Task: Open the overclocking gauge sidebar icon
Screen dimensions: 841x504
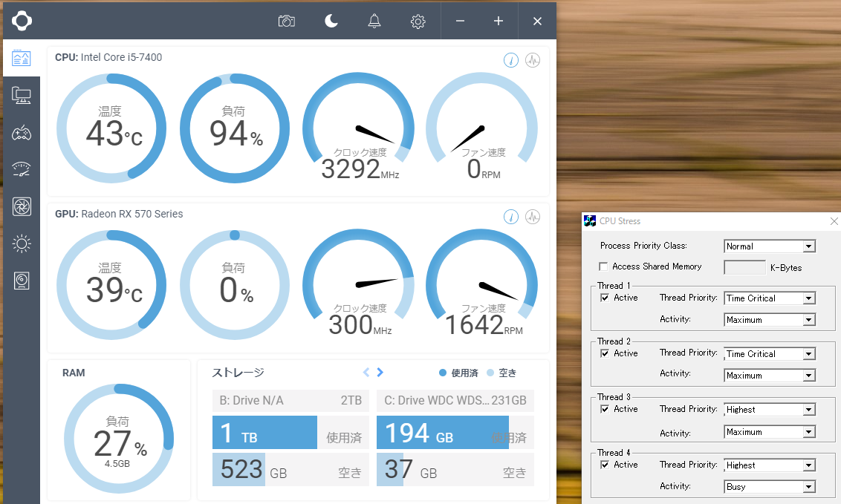Action: coord(22,169)
